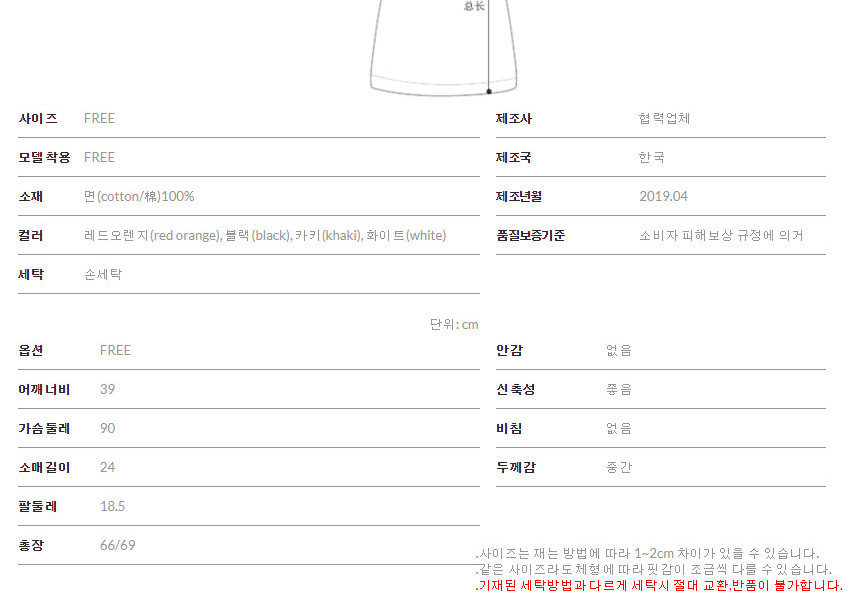The width and height of the screenshot is (860, 599).
Task: Click the 단위: cm unit note
Action: coord(454,324)
